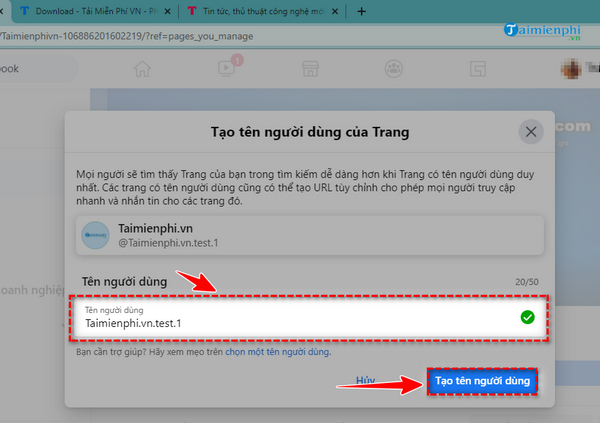Open the Groups icon in top bar
This screenshot has width=600, height=423.
click(394, 69)
